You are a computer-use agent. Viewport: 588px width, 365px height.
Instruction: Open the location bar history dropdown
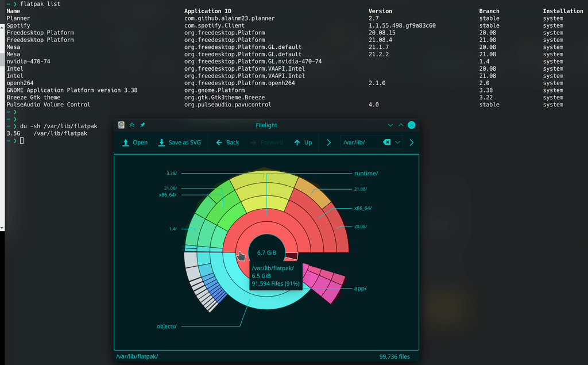click(x=397, y=142)
